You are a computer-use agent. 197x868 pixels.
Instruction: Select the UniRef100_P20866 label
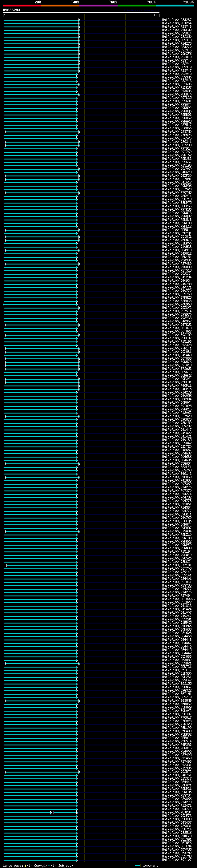click(177, 799)
